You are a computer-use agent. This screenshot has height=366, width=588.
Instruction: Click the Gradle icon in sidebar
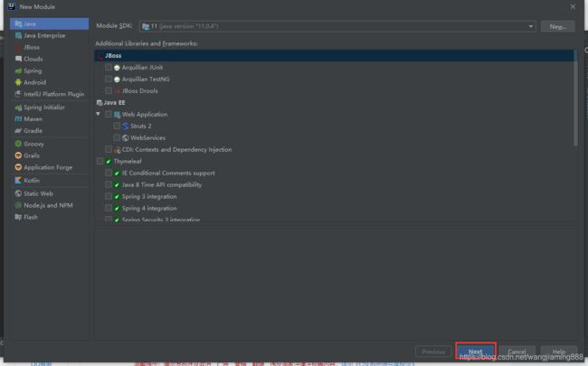pyautogui.click(x=18, y=131)
